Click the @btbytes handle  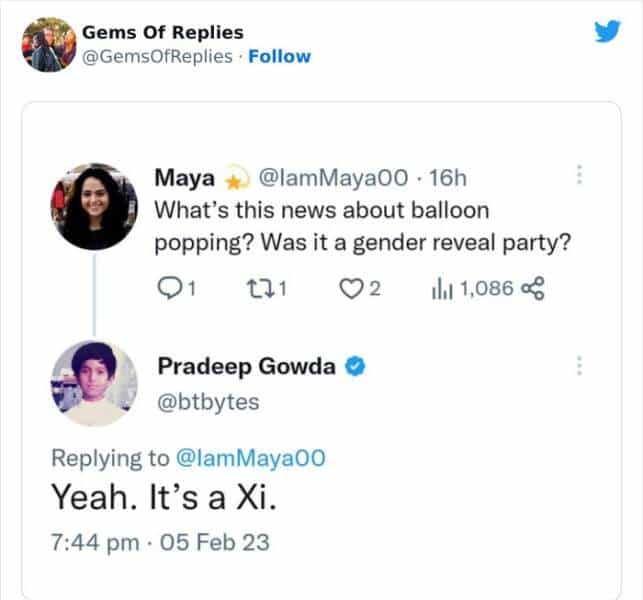[x=208, y=401]
